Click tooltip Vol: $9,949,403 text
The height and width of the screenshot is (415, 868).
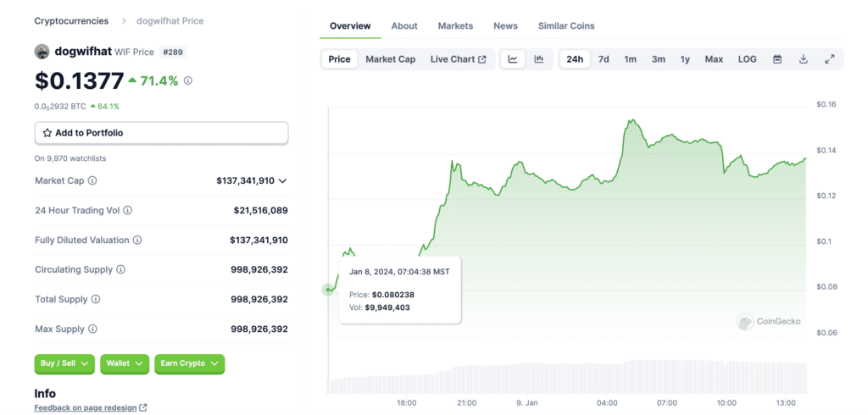click(380, 307)
